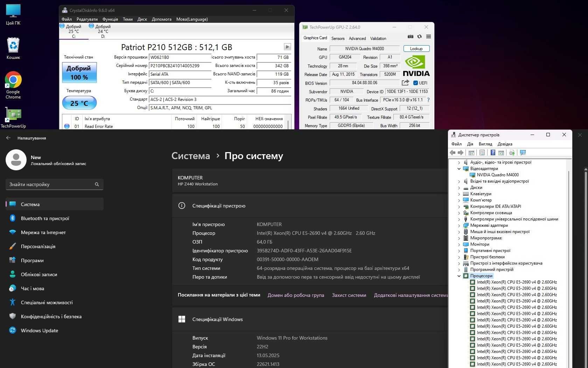Viewport: 588px width, 368px height.
Task: Open the Захист системи link
Action: pyautogui.click(x=349, y=295)
